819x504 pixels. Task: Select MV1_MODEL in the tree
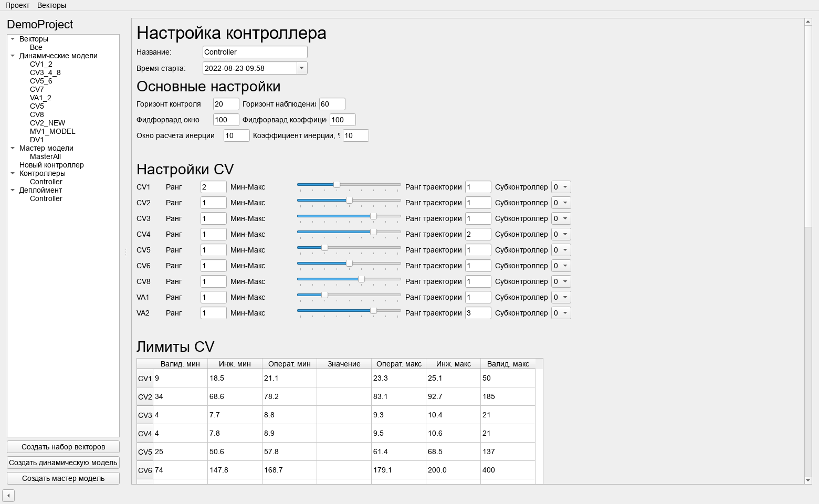coord(52,131)
